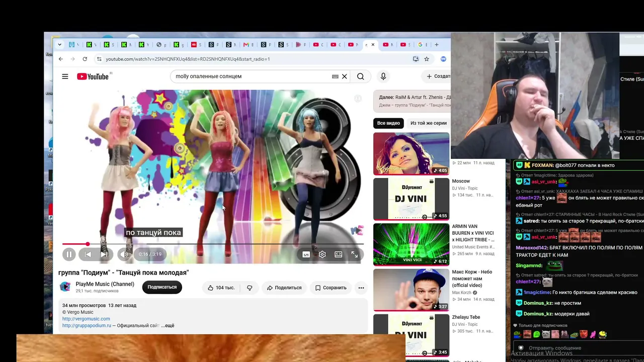Open the Макс Корж video thumbnail
644x362 pixels.
coord(411,290)
